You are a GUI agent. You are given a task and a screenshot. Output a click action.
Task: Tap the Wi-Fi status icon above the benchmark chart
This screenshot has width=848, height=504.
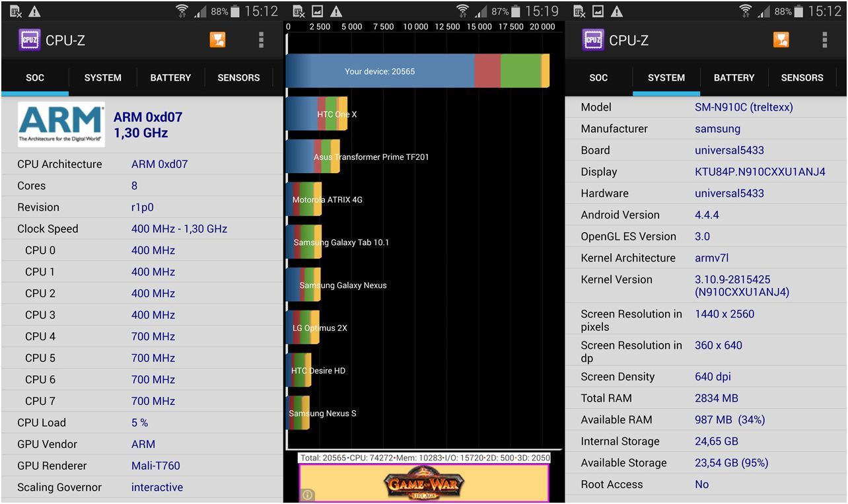pyautogui.click(x=463, y=11)
